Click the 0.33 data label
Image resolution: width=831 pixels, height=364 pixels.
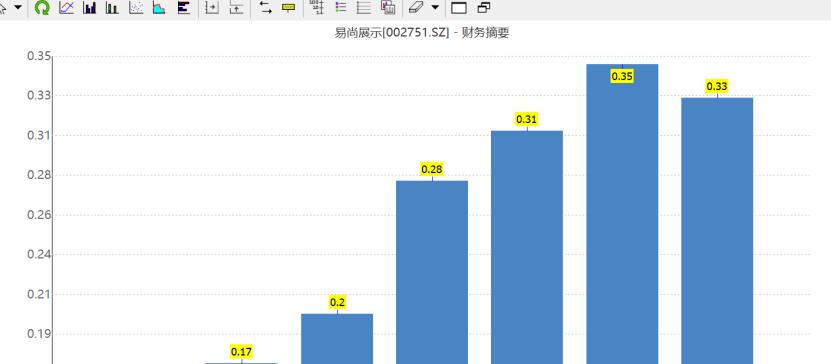[x=717, y=86]
